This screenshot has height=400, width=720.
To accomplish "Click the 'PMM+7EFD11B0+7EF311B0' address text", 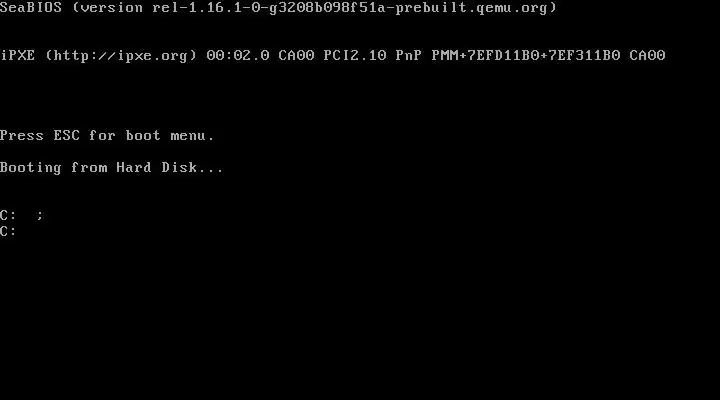I will 526,56.
